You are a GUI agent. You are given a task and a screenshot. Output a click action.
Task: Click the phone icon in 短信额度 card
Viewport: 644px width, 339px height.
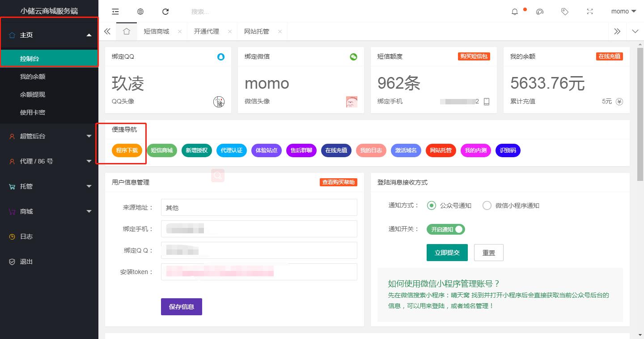487,102
